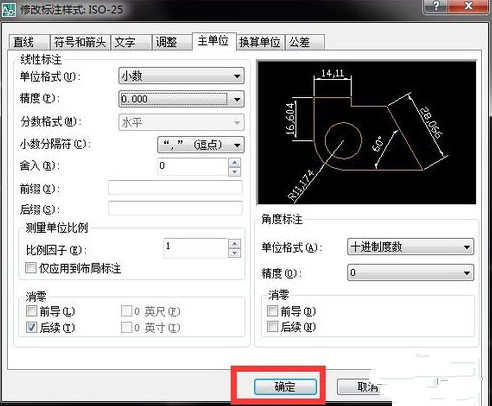Switch to the 符号和箭头 tab
This screenshot has height=406, width=492.
click(80, 42)
